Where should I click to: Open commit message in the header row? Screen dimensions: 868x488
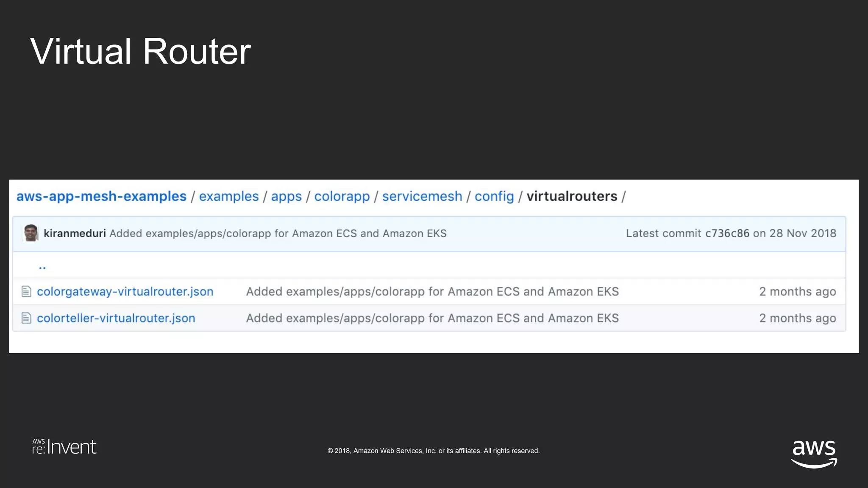278,233
